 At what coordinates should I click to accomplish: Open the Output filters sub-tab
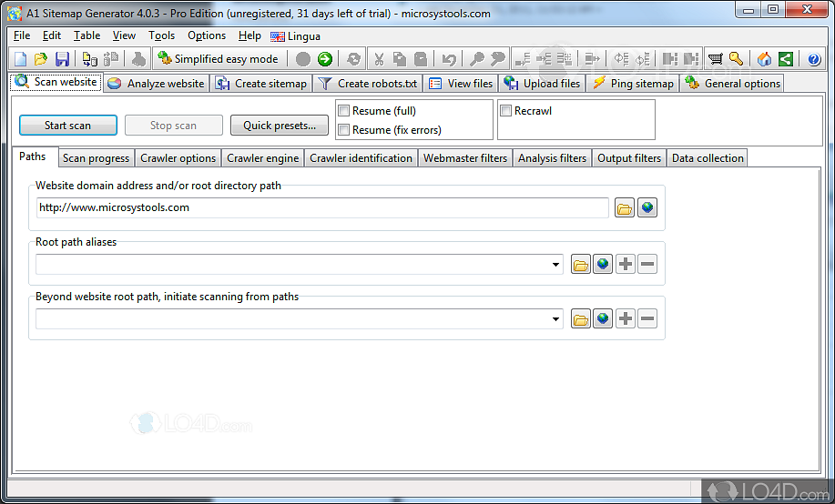click(629, 158)
